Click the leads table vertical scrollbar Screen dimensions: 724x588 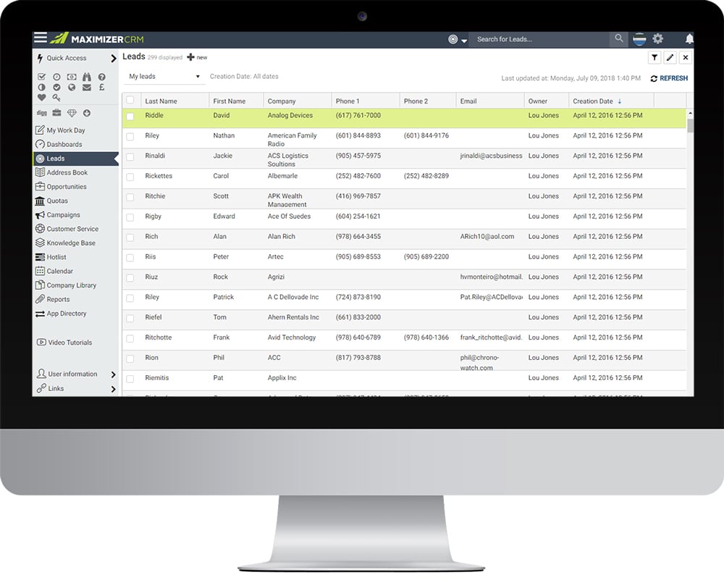[x=690, y=125]
